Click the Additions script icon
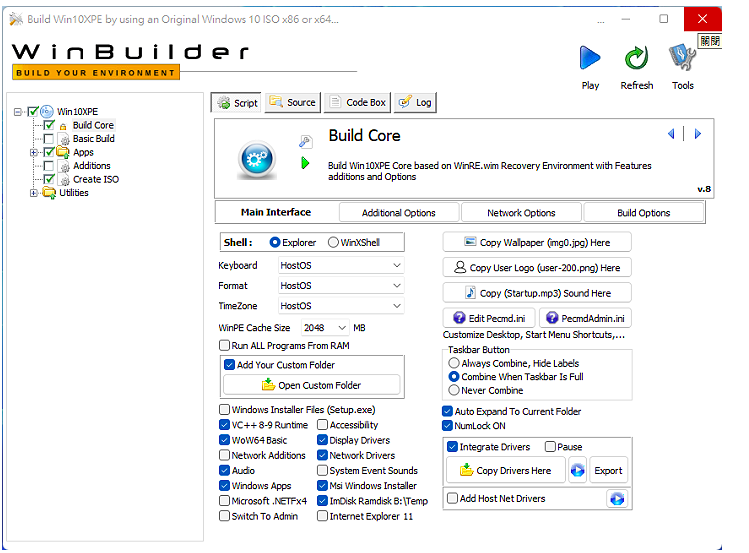This screenshot has width=749, height=553. coord(64,166)
